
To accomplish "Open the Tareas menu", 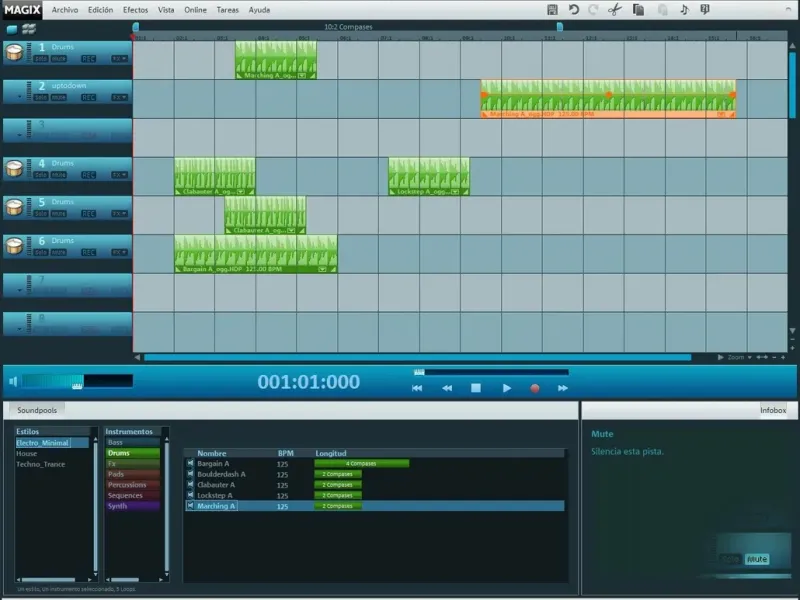I will 228,10.
